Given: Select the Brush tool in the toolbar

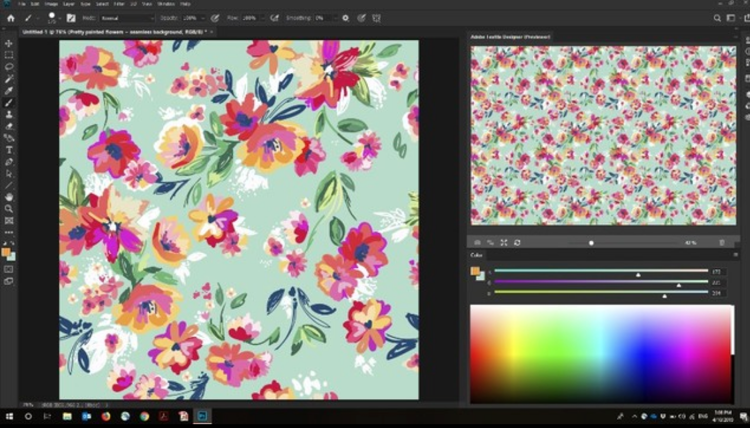Looking at the screenshot, I should tap(9, 102).
